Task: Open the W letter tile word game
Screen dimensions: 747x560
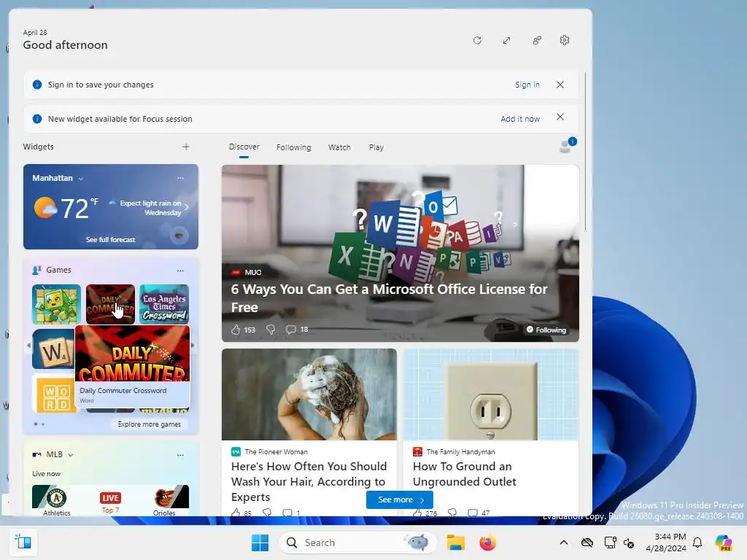Action: click(x=53, y=349)
